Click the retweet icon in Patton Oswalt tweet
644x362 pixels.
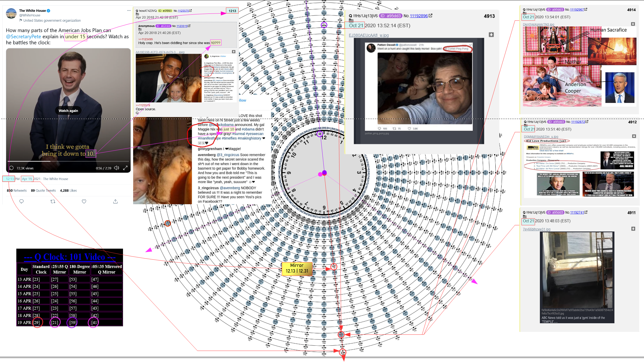(x=394, y=129)
